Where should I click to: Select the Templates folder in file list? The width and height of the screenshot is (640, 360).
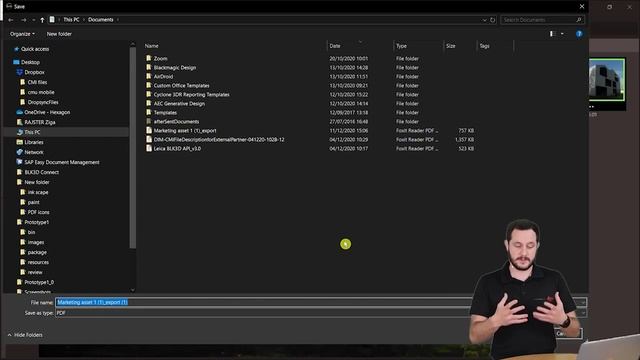(x=165, y=113)
